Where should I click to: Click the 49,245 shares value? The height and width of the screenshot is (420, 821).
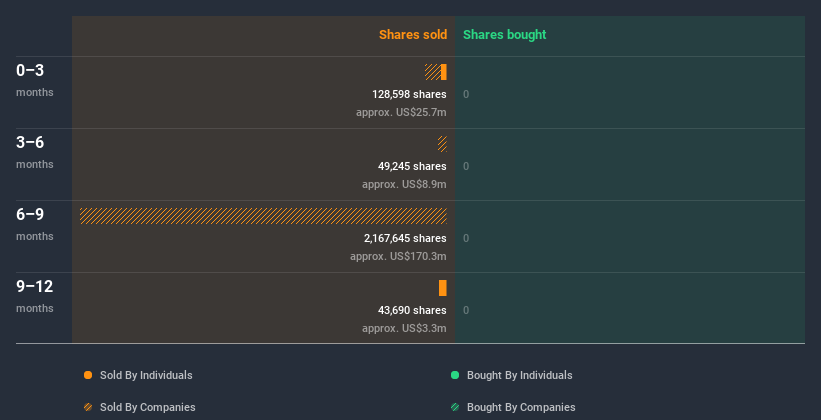coord(413,166)
